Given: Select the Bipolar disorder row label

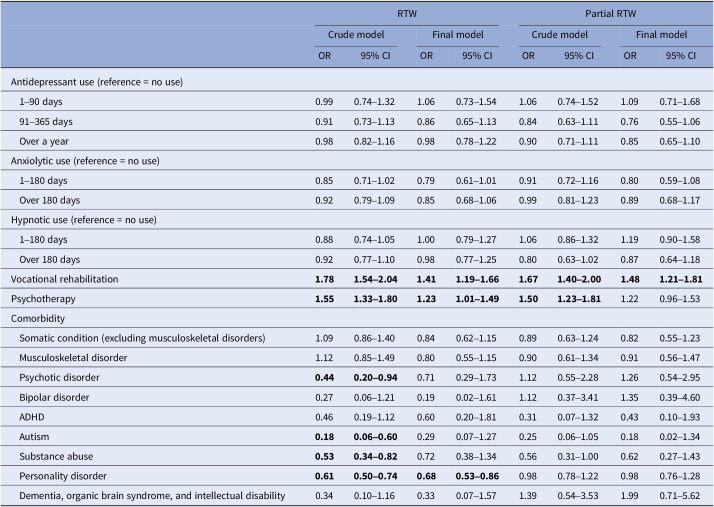Looking at the screenshot, I should (x=54, y=397).
